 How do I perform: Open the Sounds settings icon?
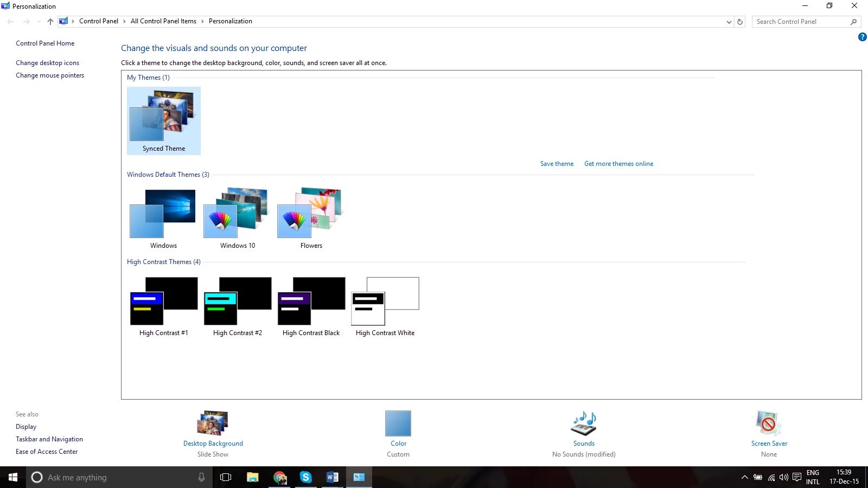coord(584,423)
